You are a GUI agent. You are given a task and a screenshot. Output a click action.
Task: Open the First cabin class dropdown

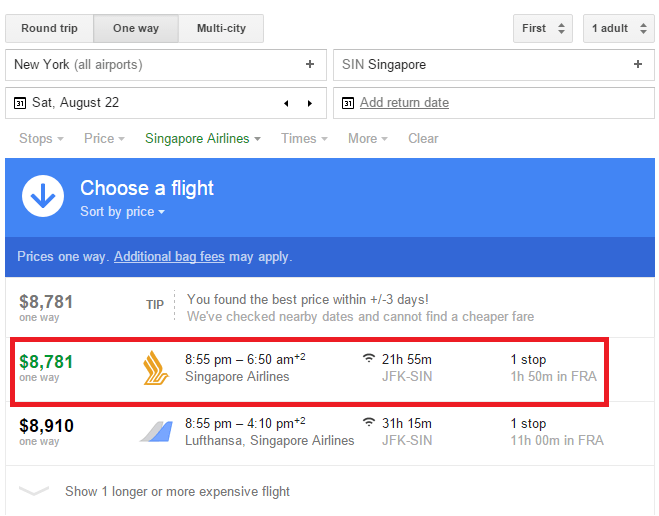click(543, 29)
